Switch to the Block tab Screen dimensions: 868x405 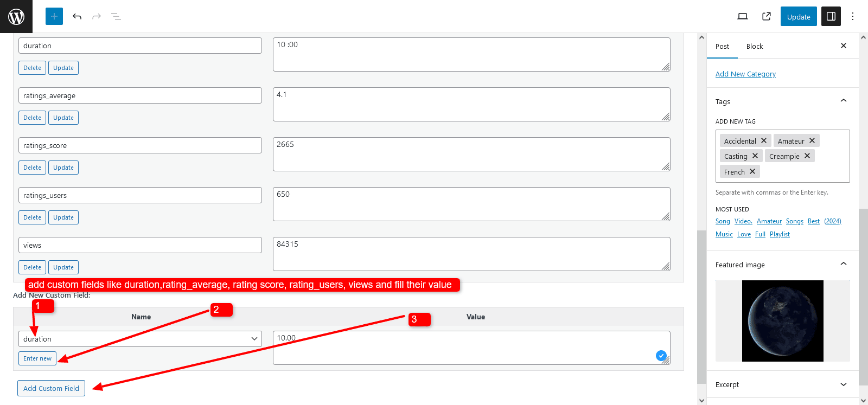click(754, 47)
